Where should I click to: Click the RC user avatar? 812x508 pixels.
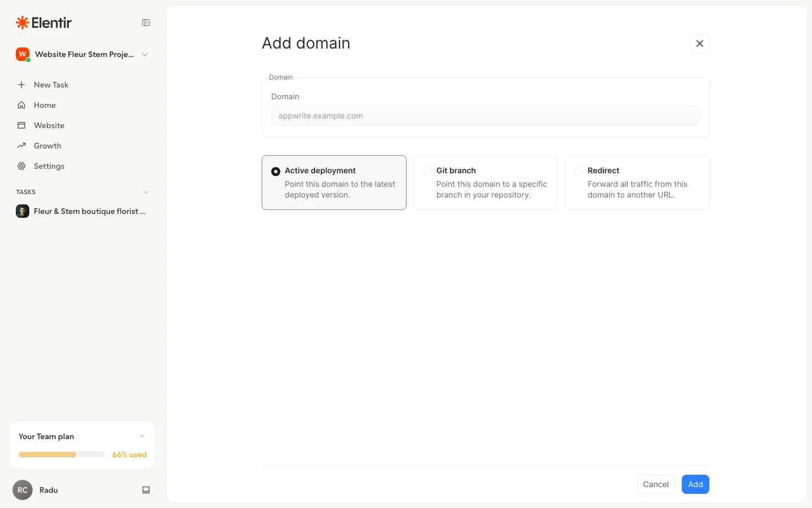[x=23, y=490]
